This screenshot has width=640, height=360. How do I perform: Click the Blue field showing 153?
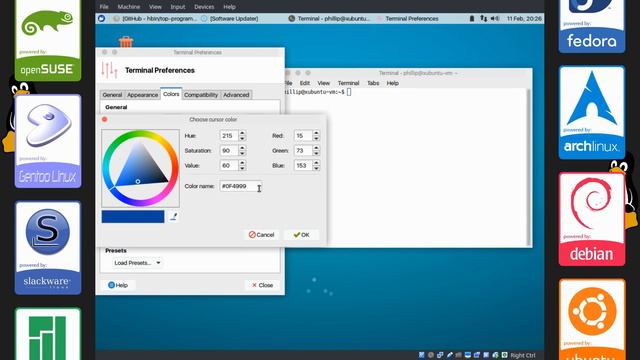(303, 165)
